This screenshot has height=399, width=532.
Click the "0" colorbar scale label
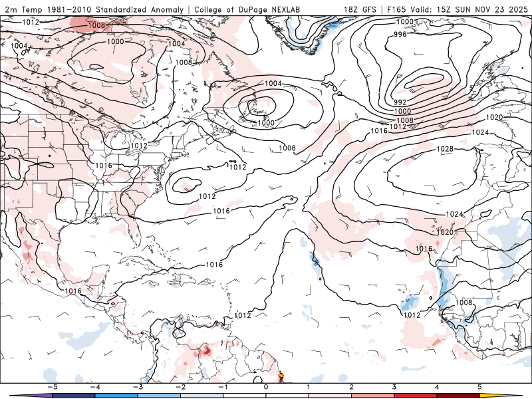(266, 387)
